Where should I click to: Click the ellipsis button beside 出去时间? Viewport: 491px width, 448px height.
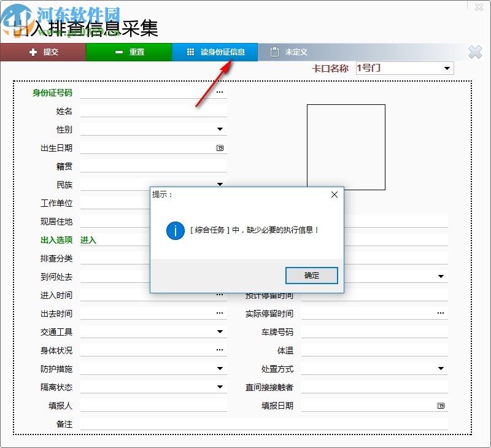point(219,312)
